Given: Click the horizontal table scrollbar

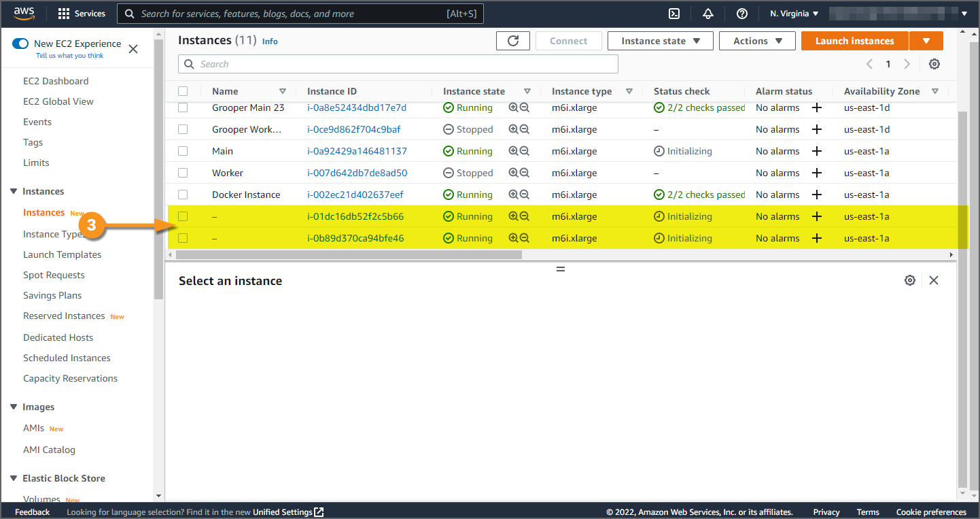Looking at the screenshot, I should coord(349,254).
